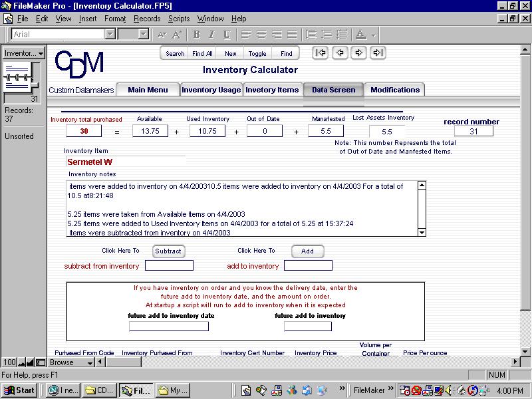The width and height of the screenshot is (532, 399).
Task: Click the add to inventory field
Action: coord(308,265)
